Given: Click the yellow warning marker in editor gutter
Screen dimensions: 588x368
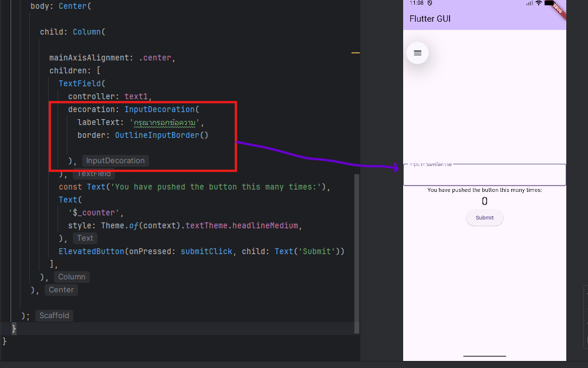Looking at the screenshot, I should 355,53.
